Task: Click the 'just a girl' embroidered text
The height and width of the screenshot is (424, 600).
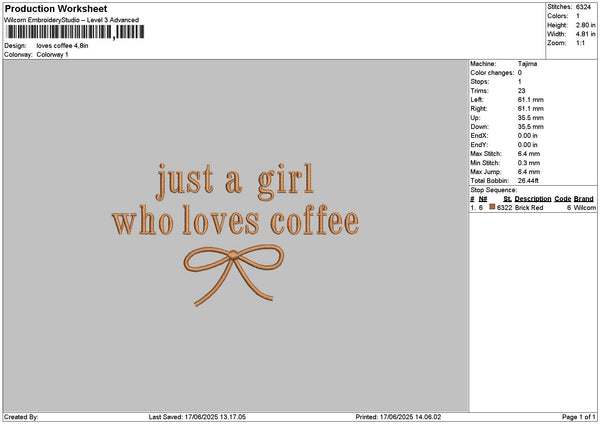Action: tap(234, 179)
